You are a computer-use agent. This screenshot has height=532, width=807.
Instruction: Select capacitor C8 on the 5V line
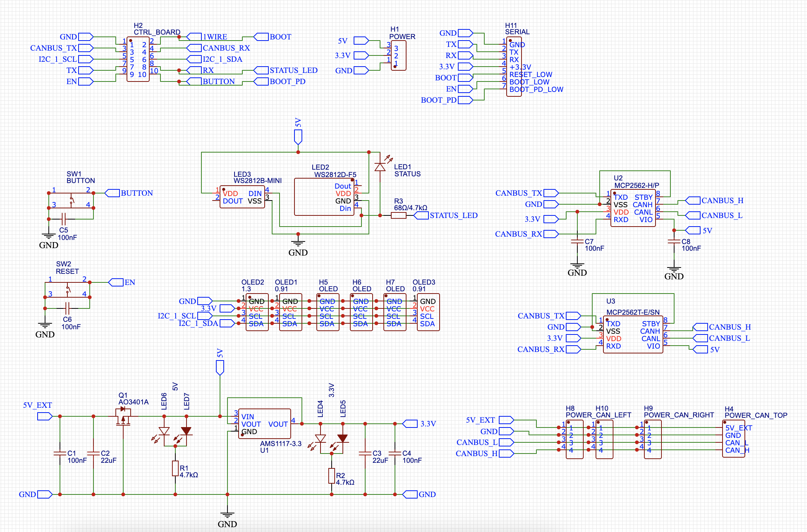pyautogui.click(x=674, y=241)
